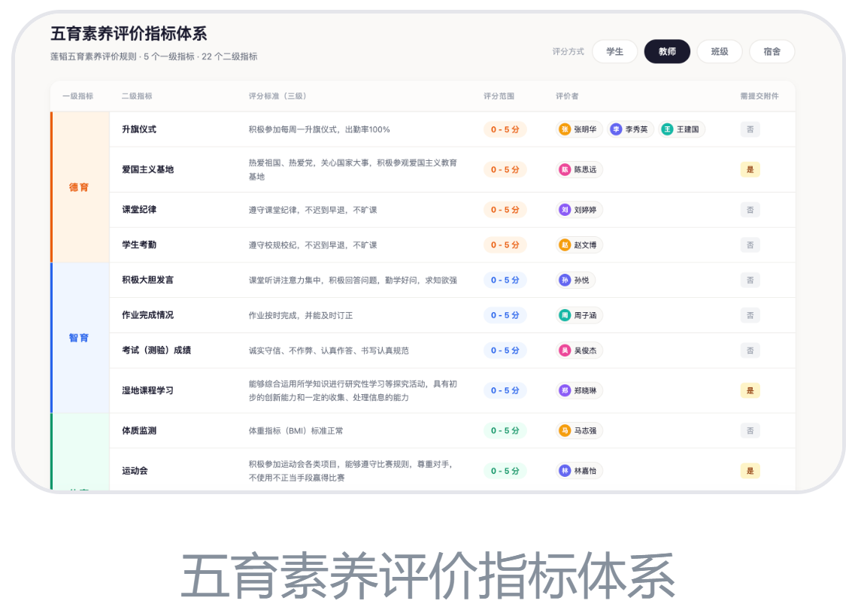Click score range 0-5分 in 学生考勤 row
Image resolution: width=861 pixels, height=616 pixels.
click(505, 245)
